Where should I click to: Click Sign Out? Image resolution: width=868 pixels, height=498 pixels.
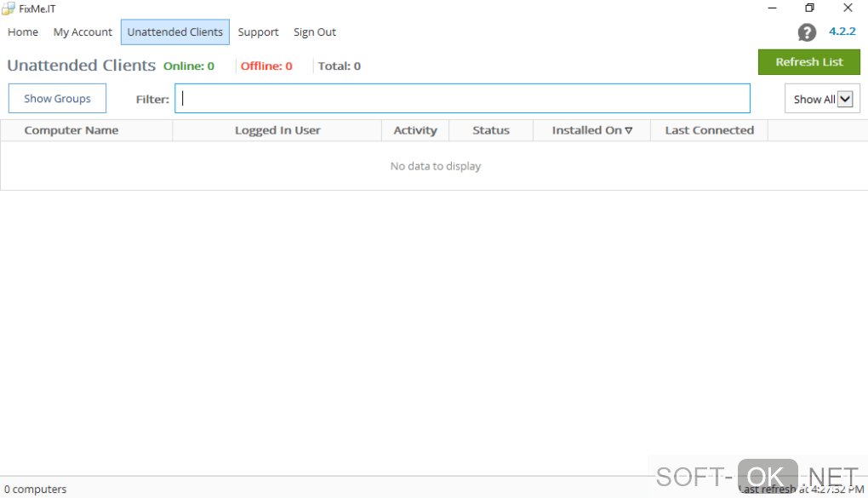[x=314, y=32]
